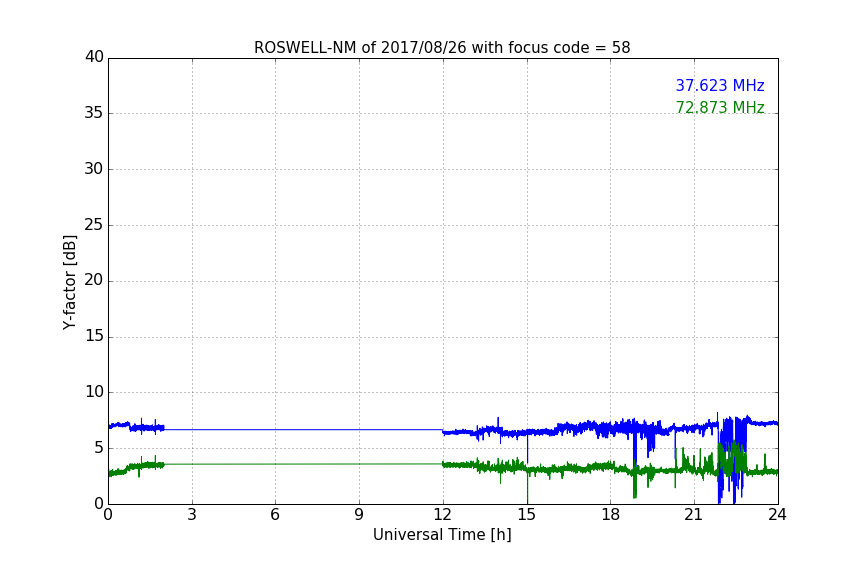864x576 pixels.
Task: Click x-axis tick label 6
Action: click(276, 515)
